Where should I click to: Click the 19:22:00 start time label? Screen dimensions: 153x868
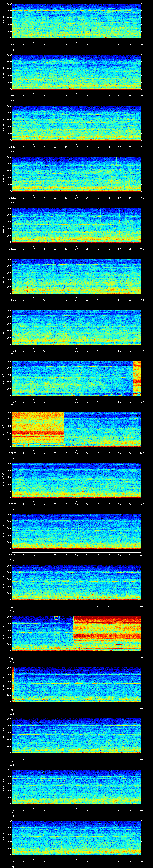tap(12, 453)
